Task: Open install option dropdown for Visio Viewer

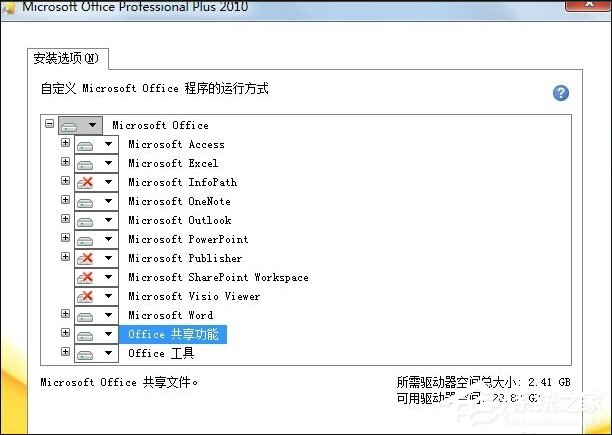Action: tap(96, 296)
